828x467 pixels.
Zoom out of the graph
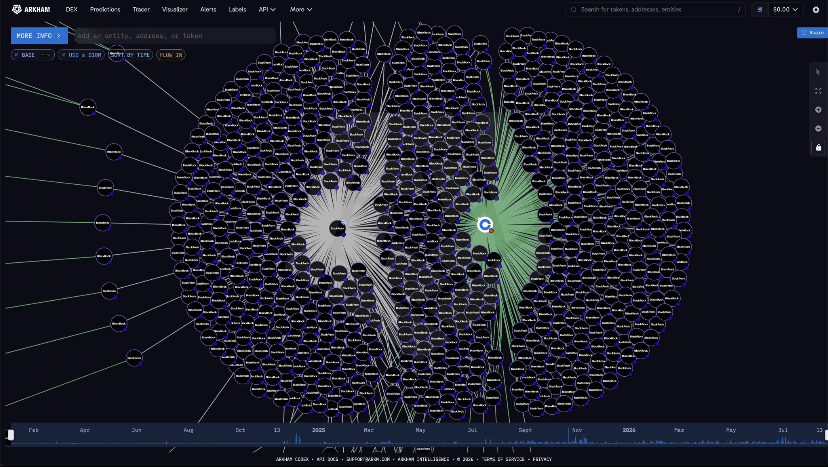point(818,128)
